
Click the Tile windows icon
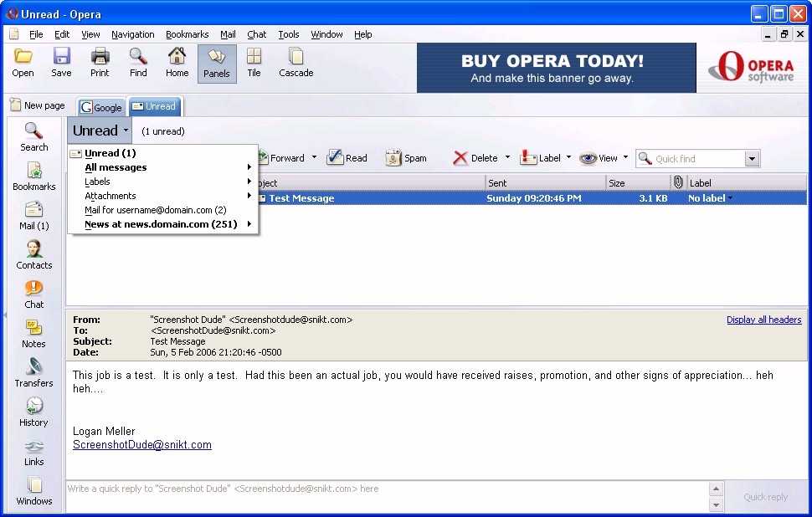pos(254,63)
